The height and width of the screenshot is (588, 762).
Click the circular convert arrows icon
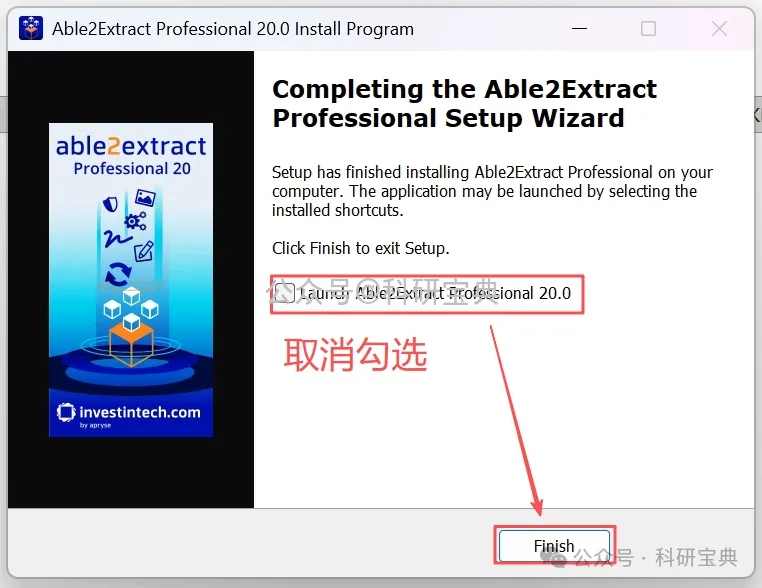point(118,275)
